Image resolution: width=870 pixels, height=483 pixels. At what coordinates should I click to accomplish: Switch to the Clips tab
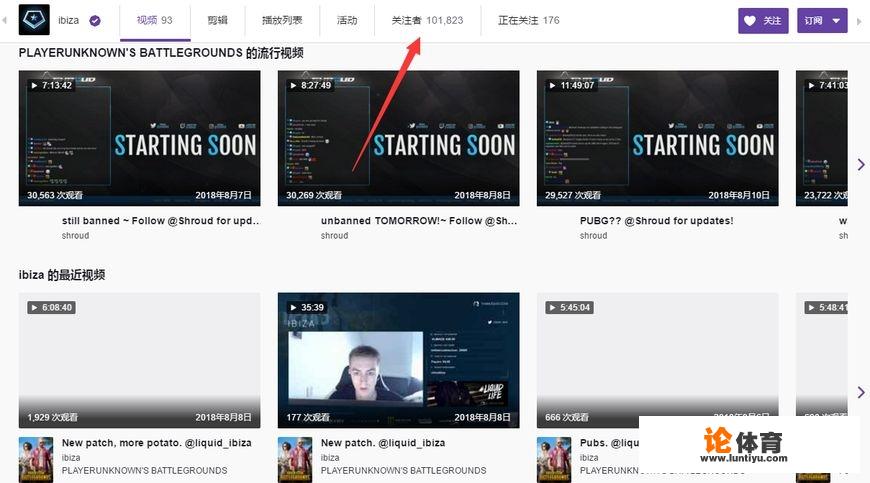coord(218,21)
